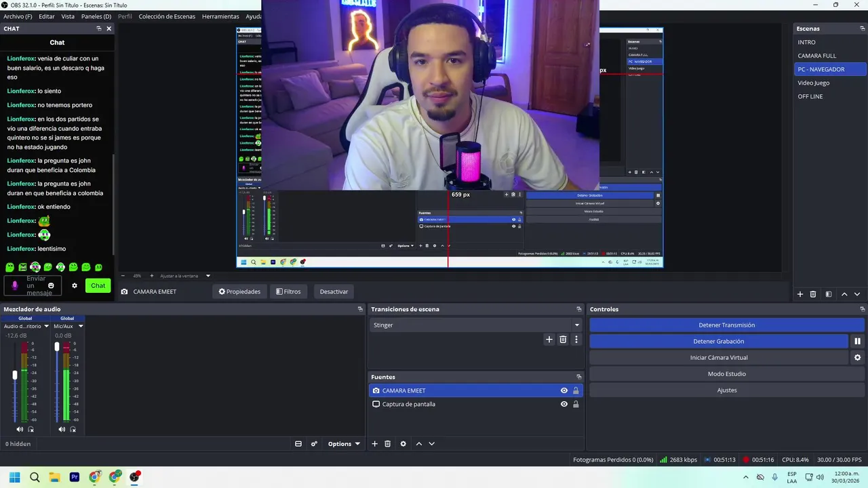The width and height of the screenshot is (868, 488).
Task: Close the Chat dock
Action: pos(108,28)
